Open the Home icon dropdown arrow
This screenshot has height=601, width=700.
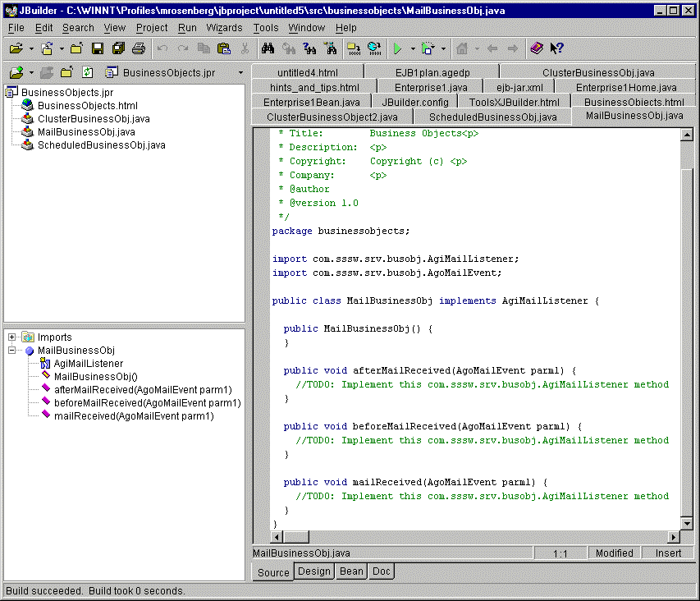(x=478, y=48)
